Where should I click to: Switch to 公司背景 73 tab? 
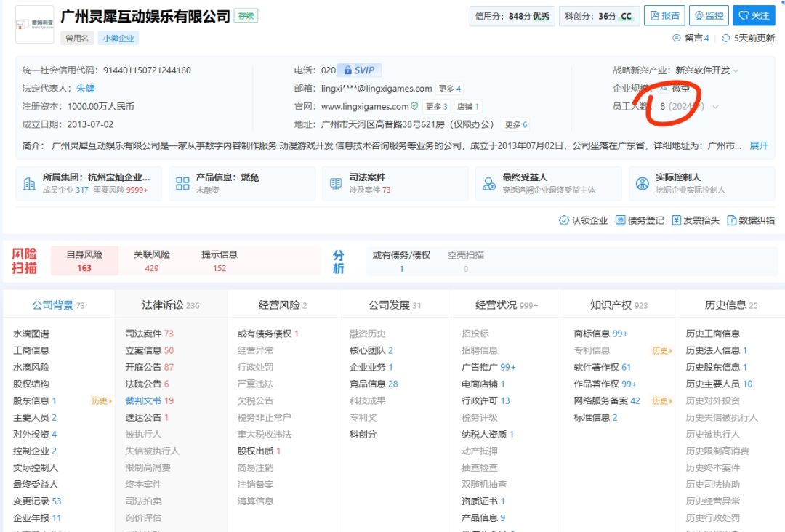pyautogui.click(x=59, y=305)
